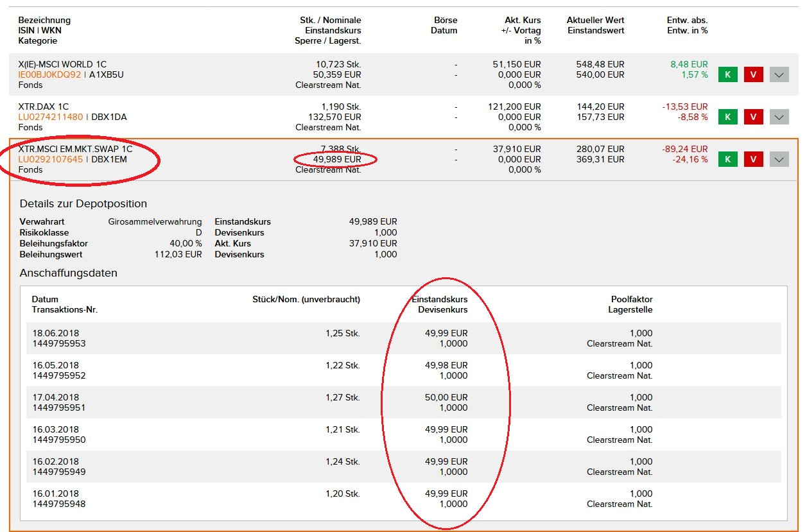Click Details zur Depotposition heading
Image resolution: width=807 pixels, height=532 pixels.
(83, 204)
